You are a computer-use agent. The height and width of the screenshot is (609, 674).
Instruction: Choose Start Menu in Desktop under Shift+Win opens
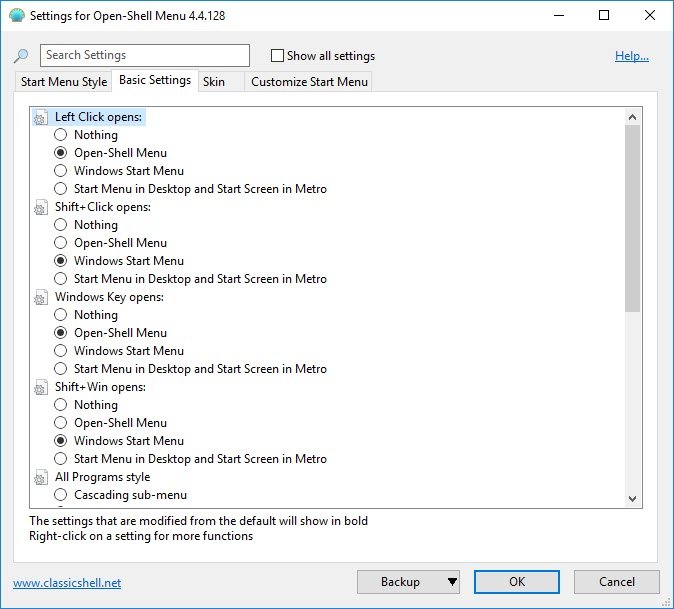click(x=61, y=459)
